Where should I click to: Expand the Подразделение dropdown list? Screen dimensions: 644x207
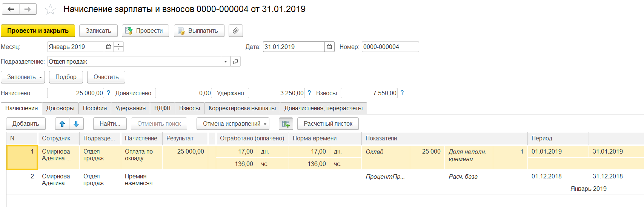[x=226, y=62]
